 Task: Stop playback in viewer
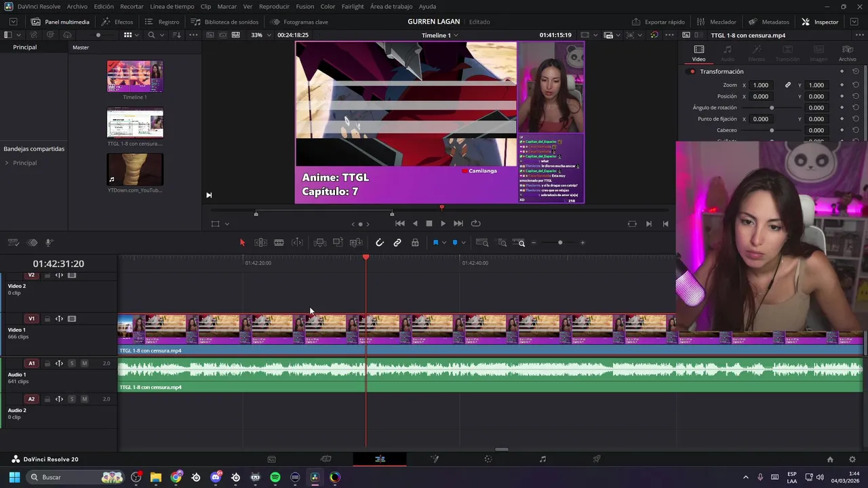coord(429,224)
